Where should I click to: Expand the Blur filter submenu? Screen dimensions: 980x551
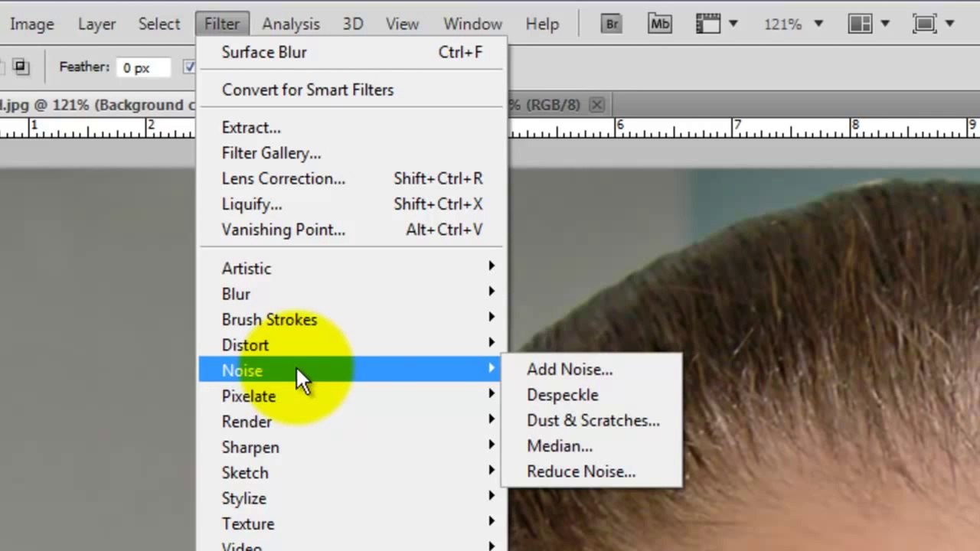(351, 294)
